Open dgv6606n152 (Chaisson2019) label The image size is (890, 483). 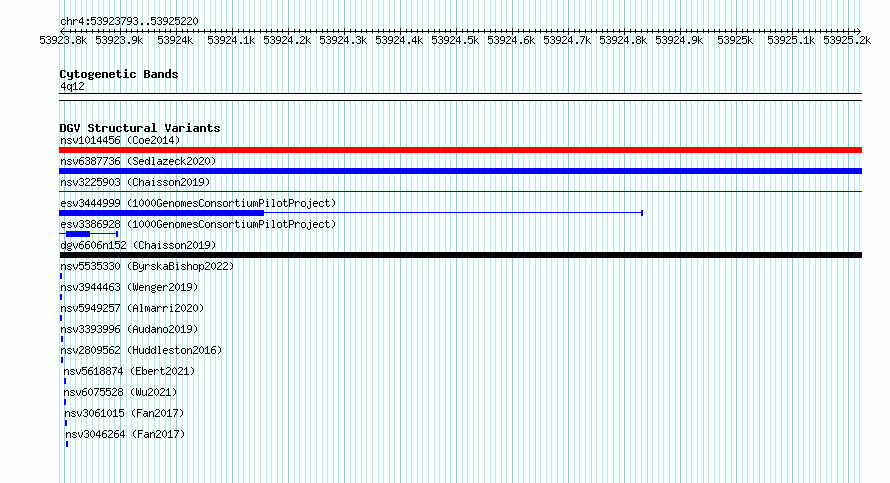138,245
